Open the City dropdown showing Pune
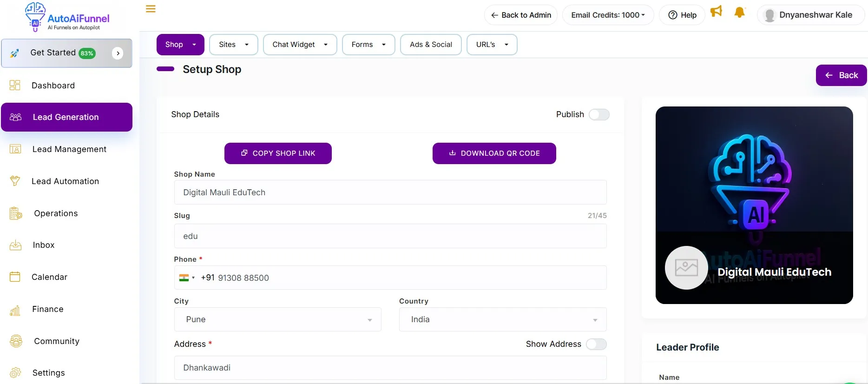 277,319
